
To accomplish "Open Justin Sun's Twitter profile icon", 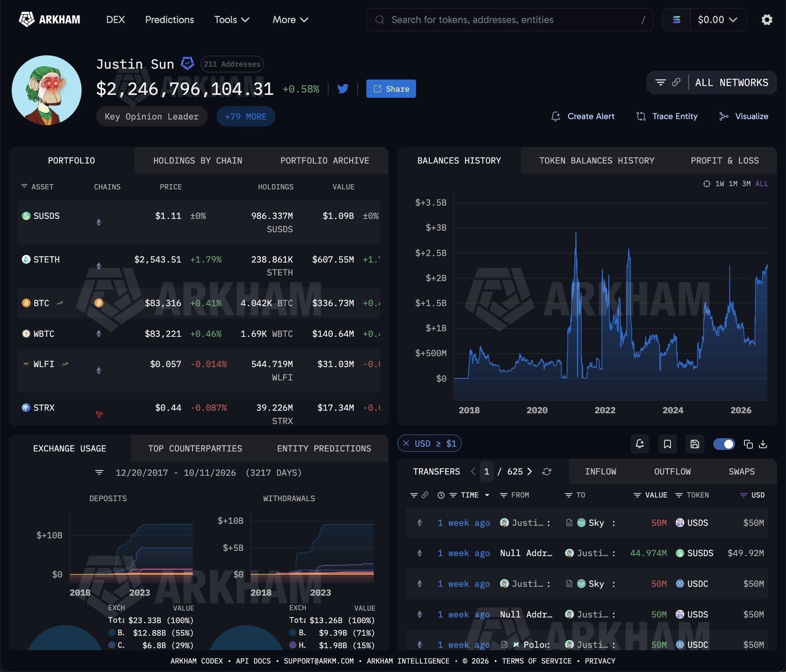I will (343, 88).
